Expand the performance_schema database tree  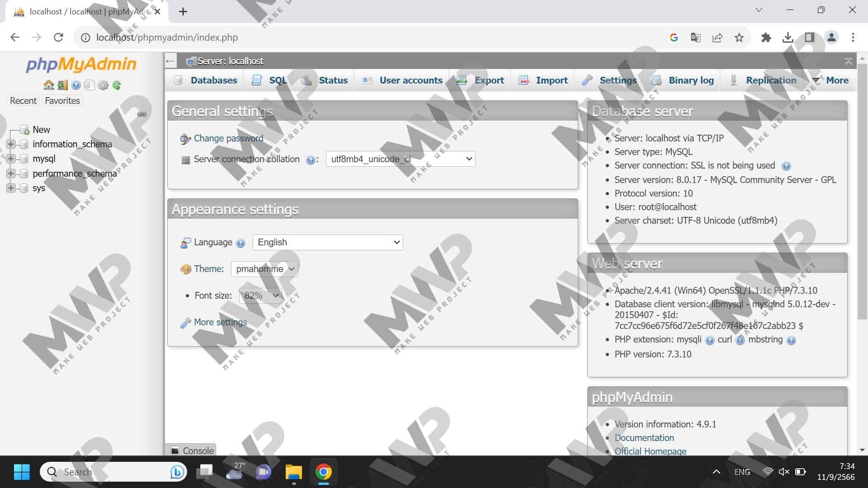(11, 174)
